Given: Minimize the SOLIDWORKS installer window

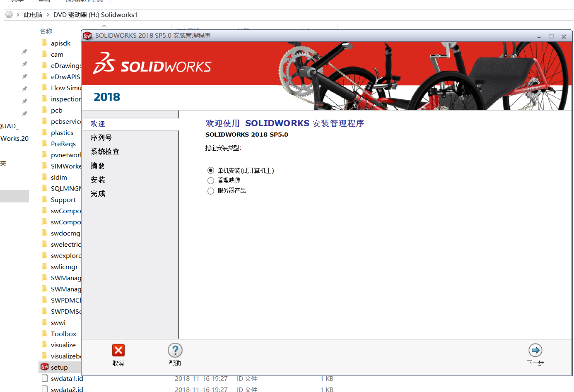Looking at the screenshot, I should click(x=539, y=36).
